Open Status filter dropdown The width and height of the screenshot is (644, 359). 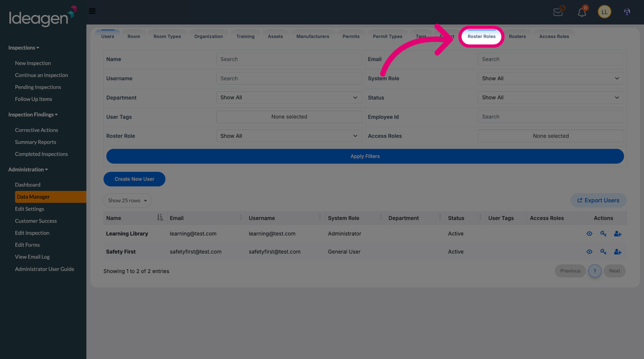tap(551, 98)
